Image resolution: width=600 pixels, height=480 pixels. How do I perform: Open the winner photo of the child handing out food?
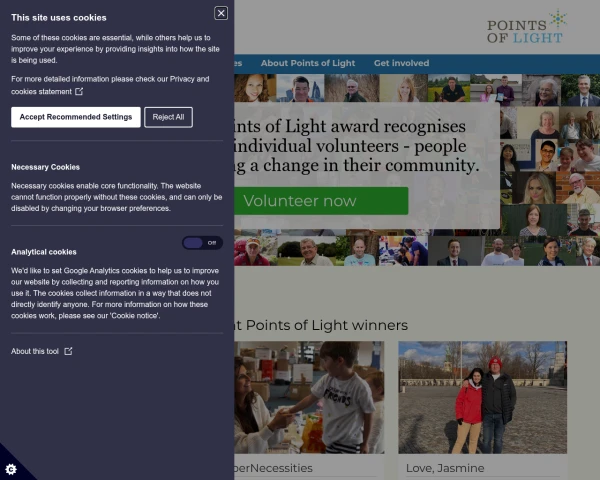click(309, 397)
